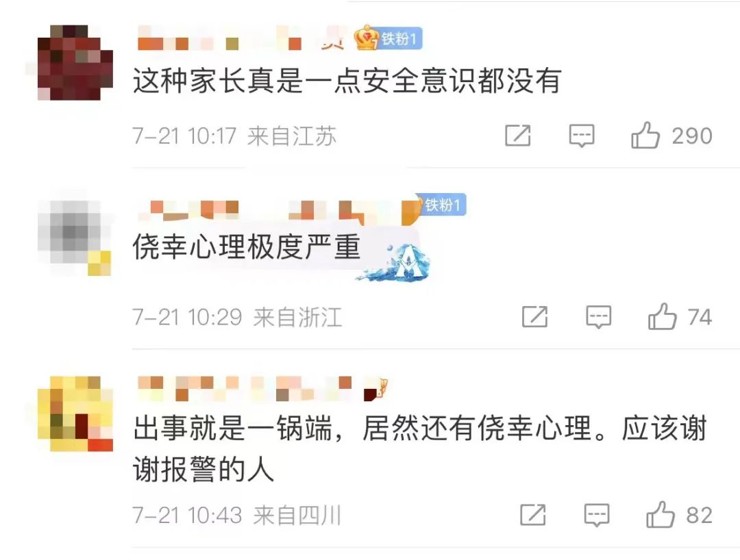740x560 pixels.
Task: Tap the 铁粉1 crown badge on first comment
Action: pos(388,38)
